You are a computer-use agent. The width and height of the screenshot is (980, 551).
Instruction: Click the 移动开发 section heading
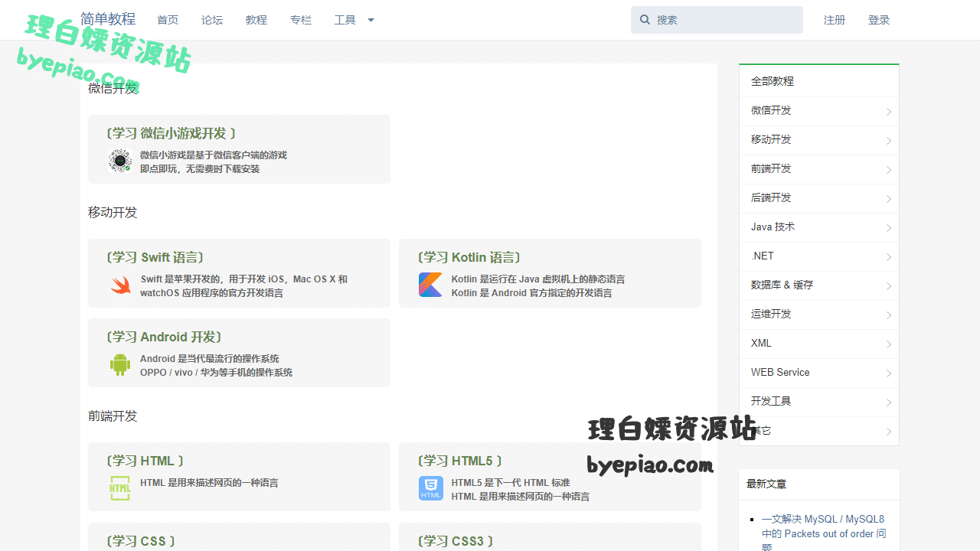[113, 213]
